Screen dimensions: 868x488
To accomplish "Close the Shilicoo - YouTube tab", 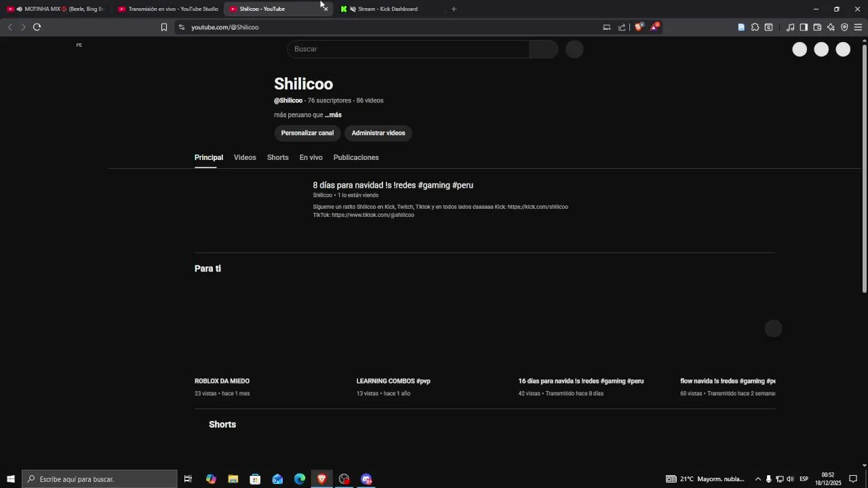I will (x=325, y=9).
